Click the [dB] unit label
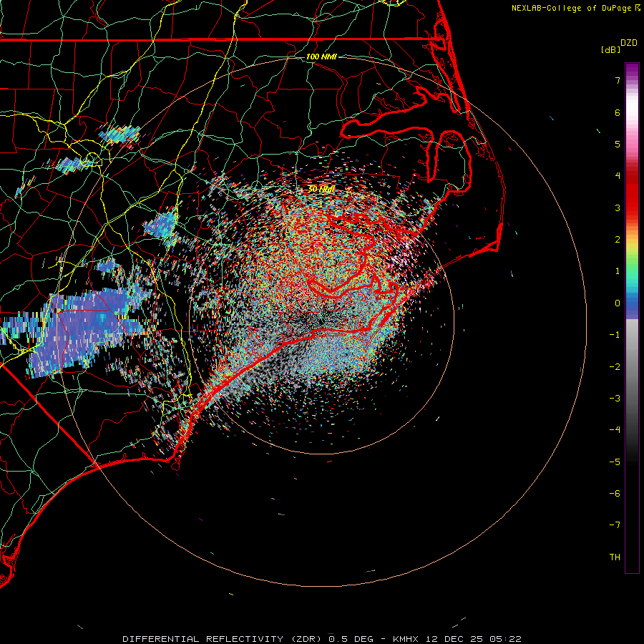The height and width of the screenshot is (644, 644). pyautogui.click(x=610, y=49)
